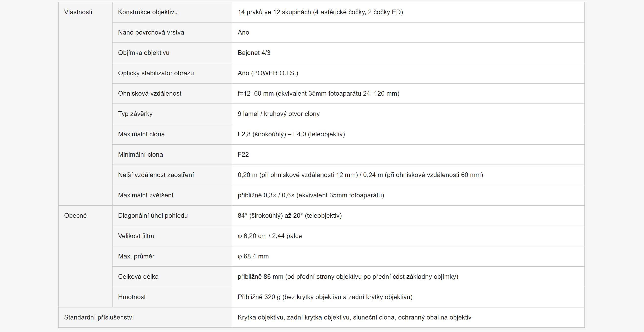The height and width of the screenshot is (332, 644).
Task: Click the Celková délka label
Action: pos(138,277)
